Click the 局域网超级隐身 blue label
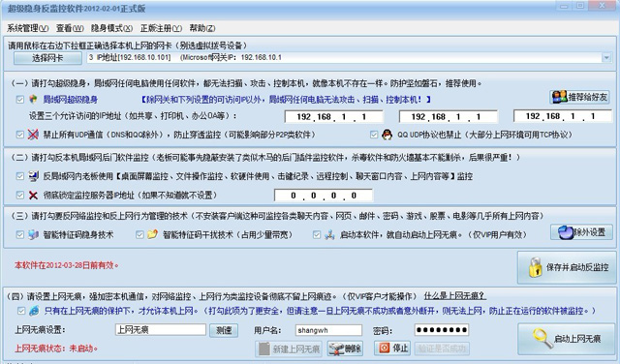Screen dimensions: 620x364 click(x=71, y=100)
